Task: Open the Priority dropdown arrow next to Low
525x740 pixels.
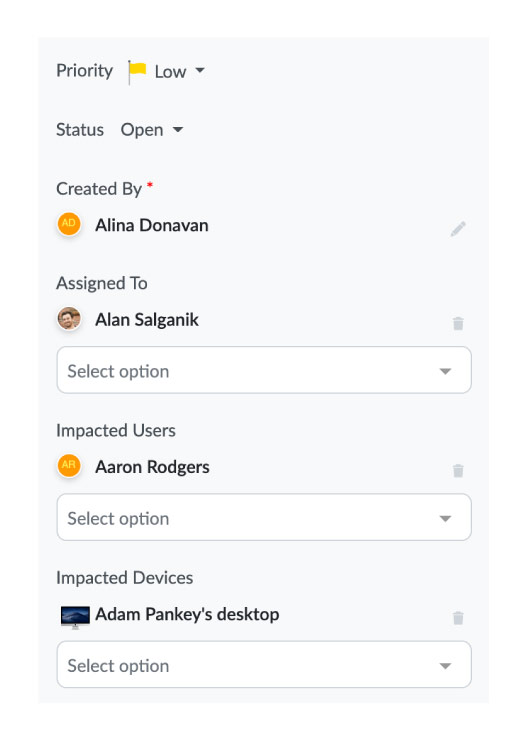Action: click(x=200, y=70)
